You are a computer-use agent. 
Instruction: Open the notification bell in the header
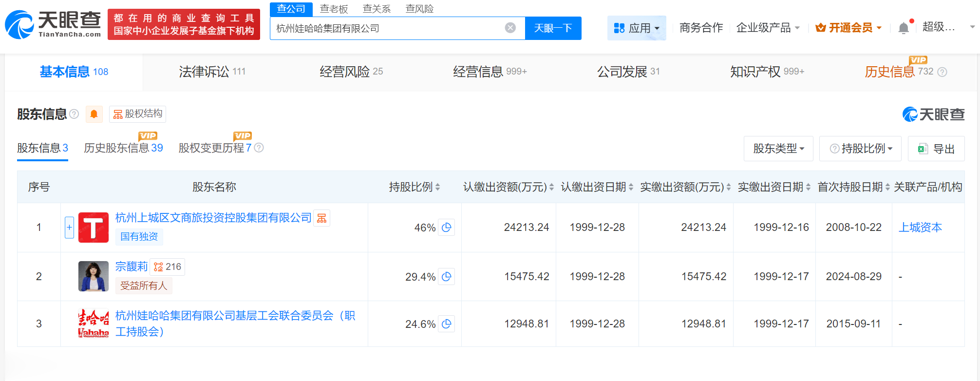coord(904,28)
